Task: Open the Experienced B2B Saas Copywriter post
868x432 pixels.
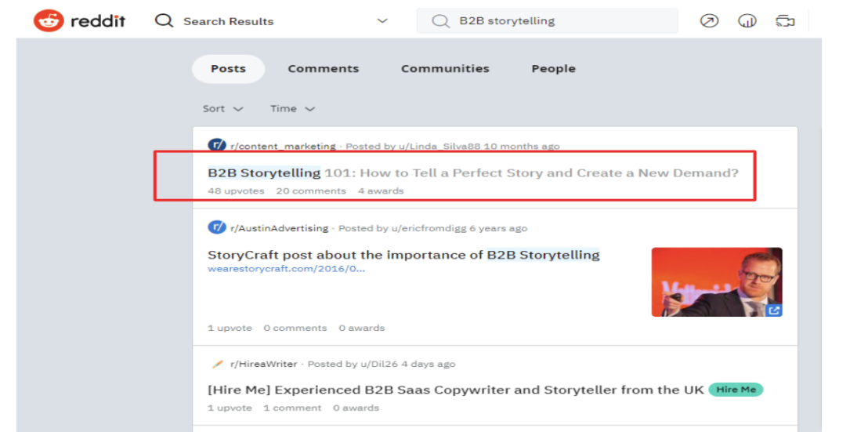Action: [x=456, y=390]
